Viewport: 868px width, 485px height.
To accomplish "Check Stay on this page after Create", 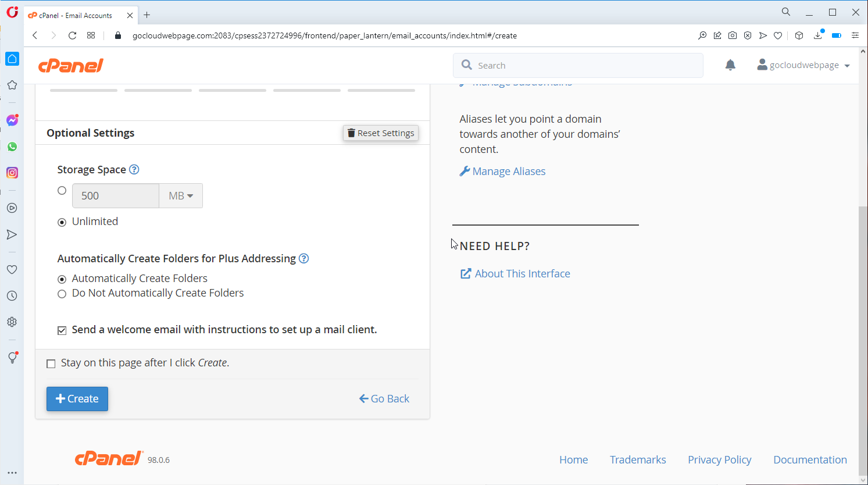I will click(x=51, y=363).
